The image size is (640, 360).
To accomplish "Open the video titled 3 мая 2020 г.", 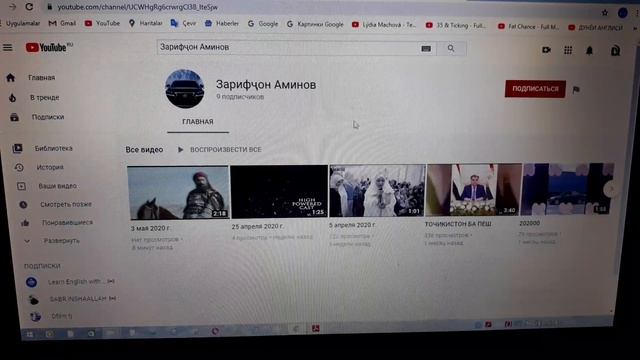I will pyautogui.click(x=151, y=229).
